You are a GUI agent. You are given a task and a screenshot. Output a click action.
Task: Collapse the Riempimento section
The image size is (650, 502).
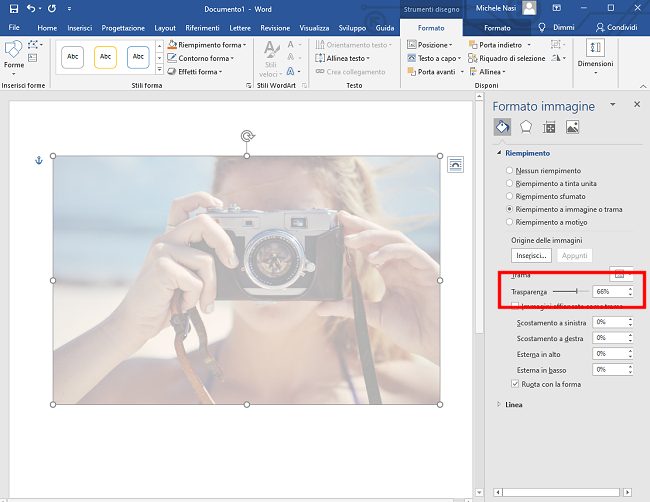tap(499, 153)
